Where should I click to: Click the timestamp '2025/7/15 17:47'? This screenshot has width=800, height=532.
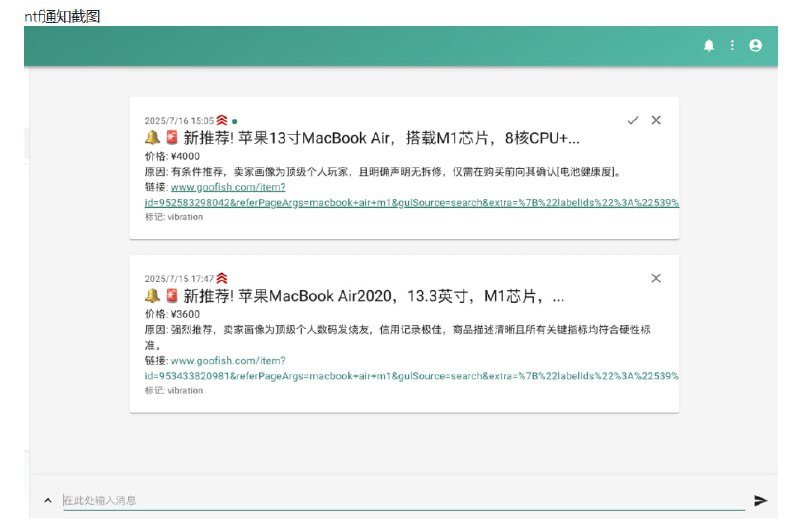coord(179,279)
